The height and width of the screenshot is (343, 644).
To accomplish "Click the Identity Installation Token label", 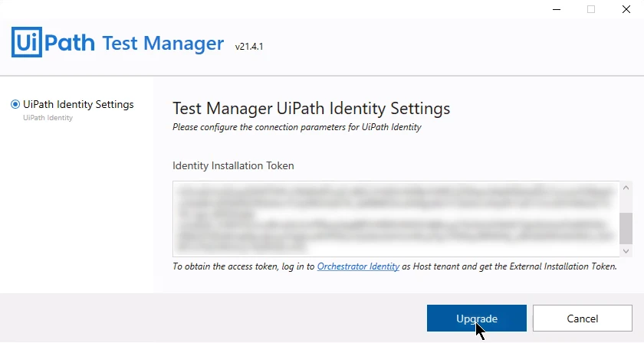I will [x=233, y=165].
